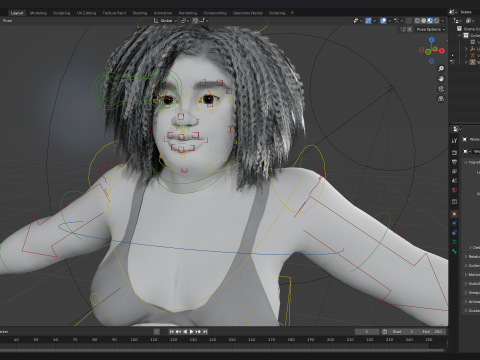The height and width of the screenshot is (360, 480).
Task: Select material preview shading mode
Action: [x=430, y=21]
